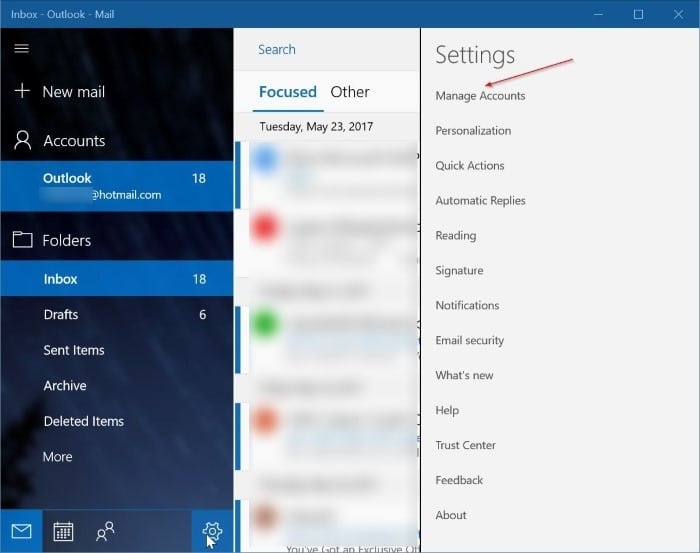
Task: Open Automatic Replies settings
Action: coord(480,201)
